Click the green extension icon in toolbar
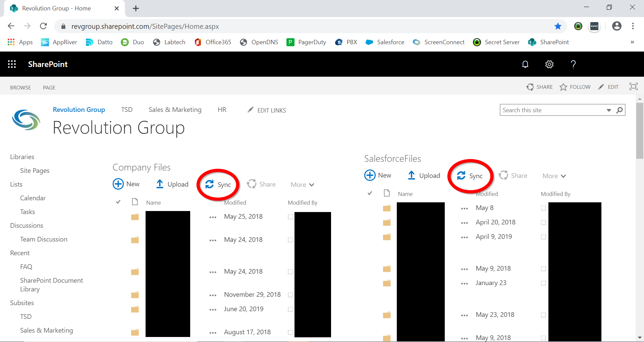This screenshot has width=644, height=342. [x=578, y=26]
